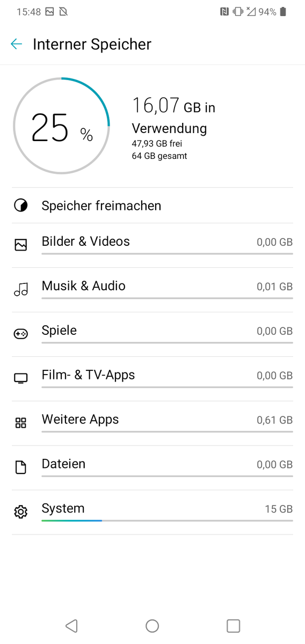This screenshot has height=644, width=305.
Task: Open the Bilder & Videos category
Action: [152, 245]
